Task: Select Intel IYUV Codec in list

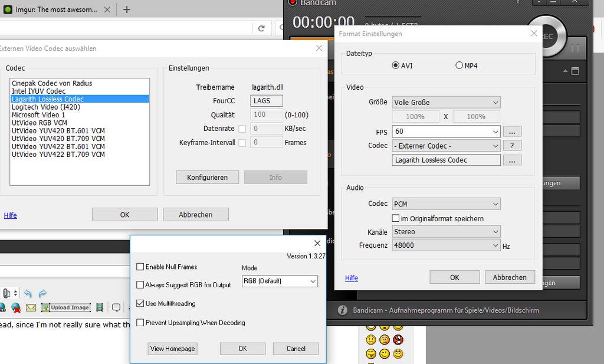Action: (80, 91)
